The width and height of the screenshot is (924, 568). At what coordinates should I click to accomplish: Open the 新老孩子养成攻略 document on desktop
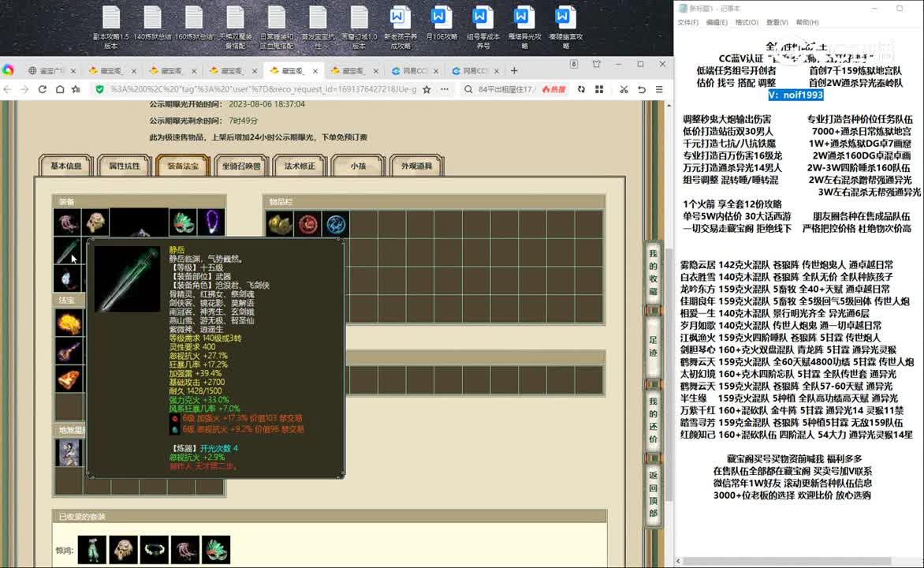pos(401,27)
